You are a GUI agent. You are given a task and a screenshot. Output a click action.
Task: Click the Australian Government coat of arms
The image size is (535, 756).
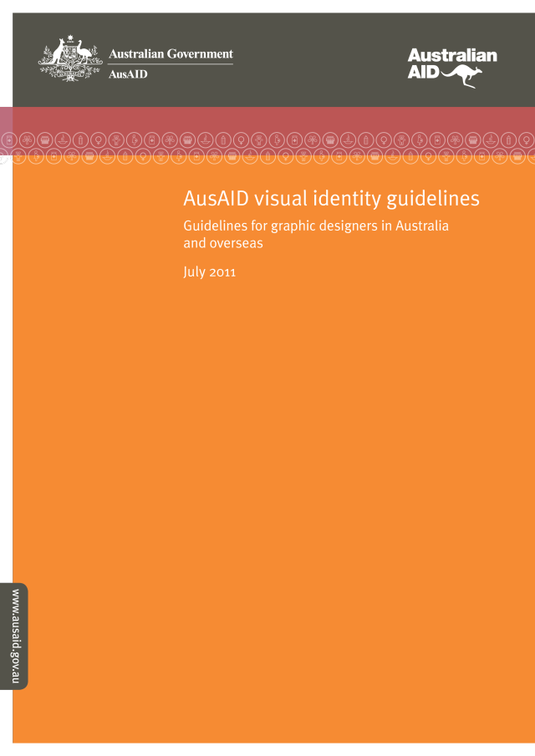tap(70, 58)
